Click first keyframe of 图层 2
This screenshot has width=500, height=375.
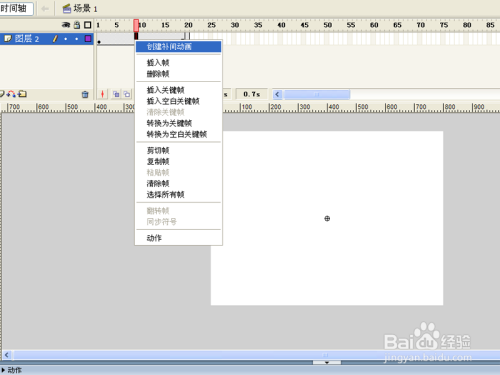[x=99, y=39]
